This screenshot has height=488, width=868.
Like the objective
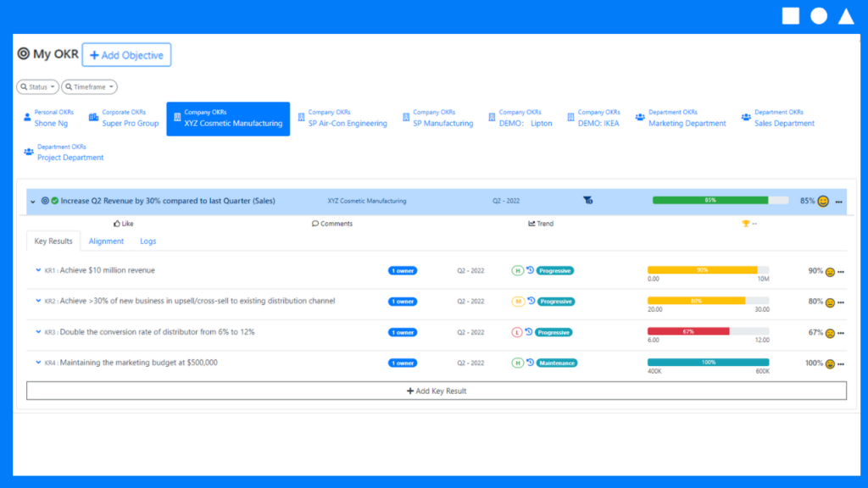(124, 224)
